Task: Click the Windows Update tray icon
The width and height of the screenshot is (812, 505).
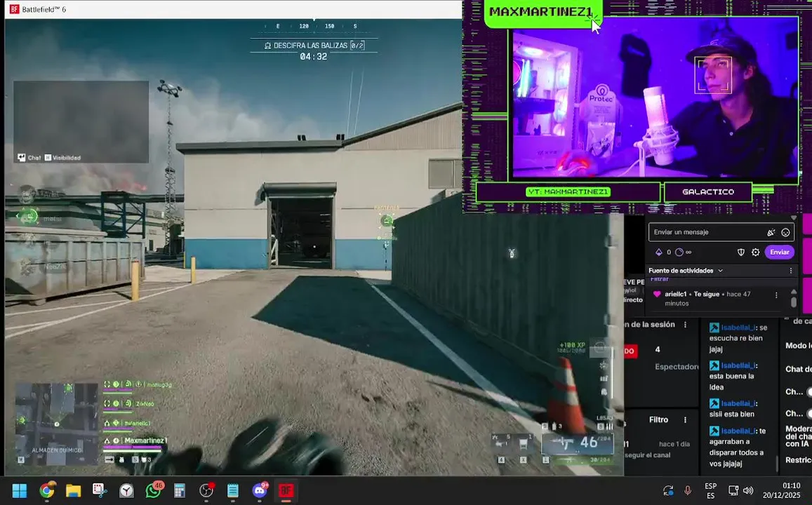Action: [668, 490]
